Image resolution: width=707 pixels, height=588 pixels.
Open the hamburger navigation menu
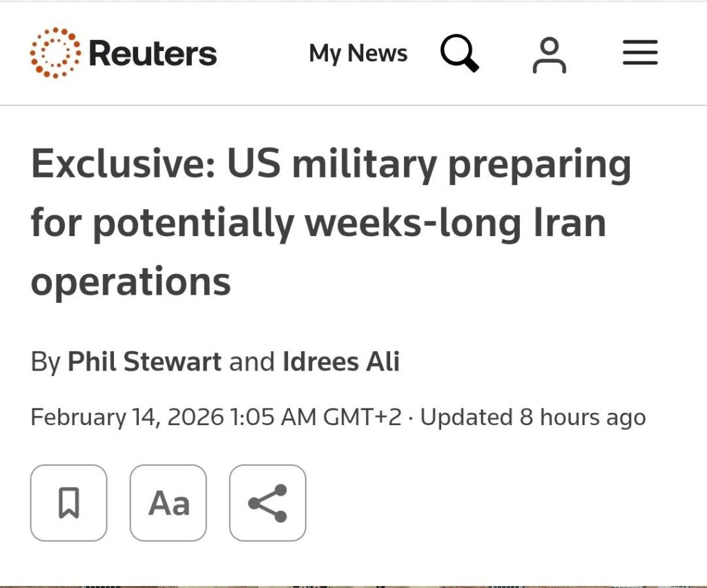(x=640, y=53)
